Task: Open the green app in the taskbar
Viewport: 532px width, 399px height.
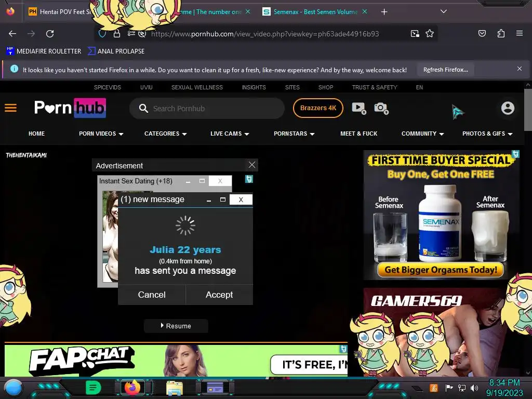Action: pyautogui.click(x=94, y=388)
